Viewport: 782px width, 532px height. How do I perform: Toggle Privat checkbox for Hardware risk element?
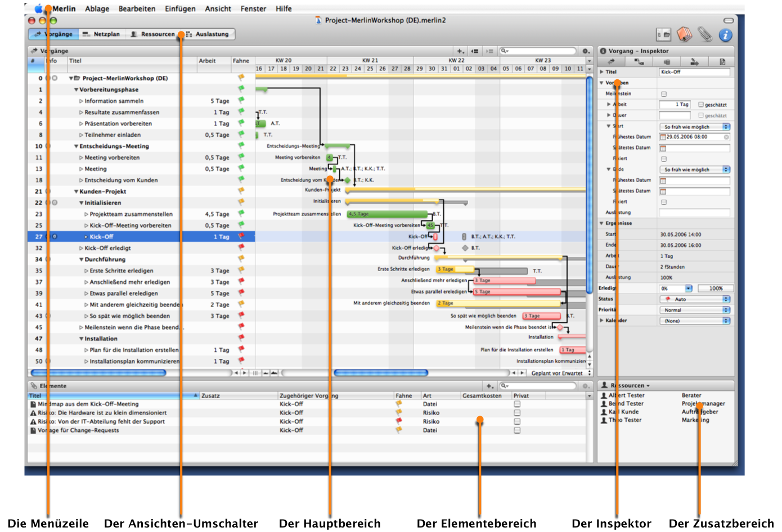tap(517, 413)
